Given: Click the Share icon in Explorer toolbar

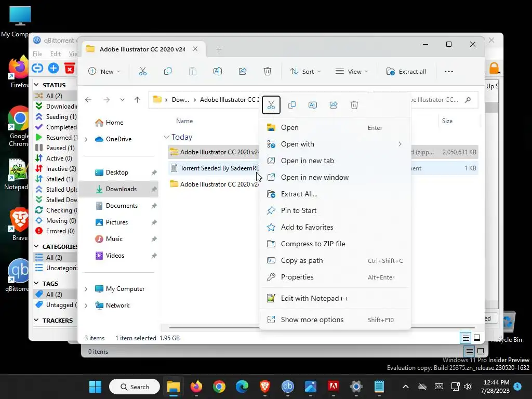Looking at the screenshot, I should 243,71.
